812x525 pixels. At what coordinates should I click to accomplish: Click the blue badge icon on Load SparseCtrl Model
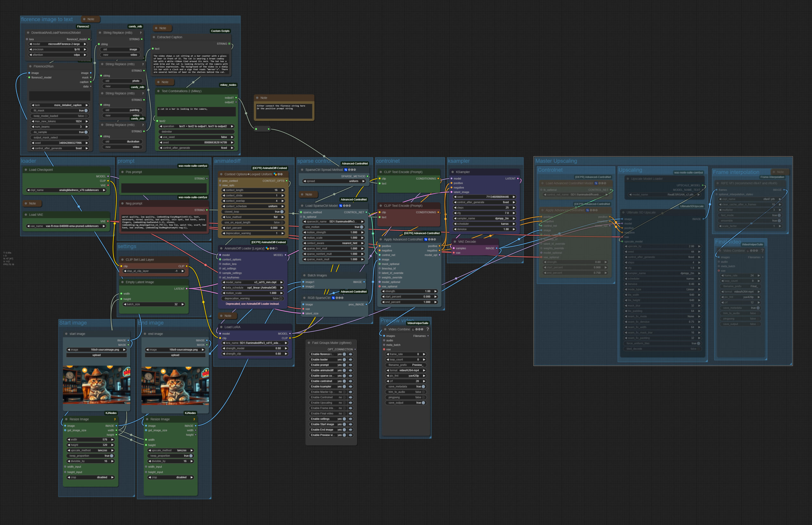point(340,206)
